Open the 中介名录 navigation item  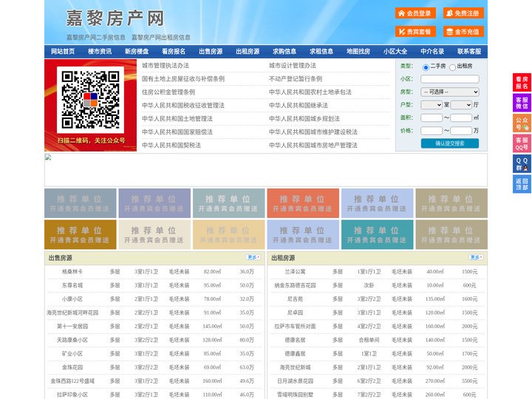(x=432, y=52)
